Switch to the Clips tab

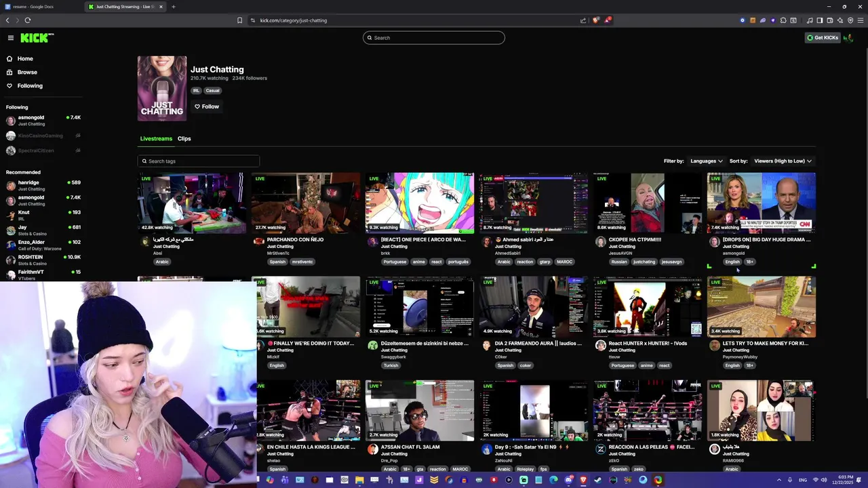184,139
